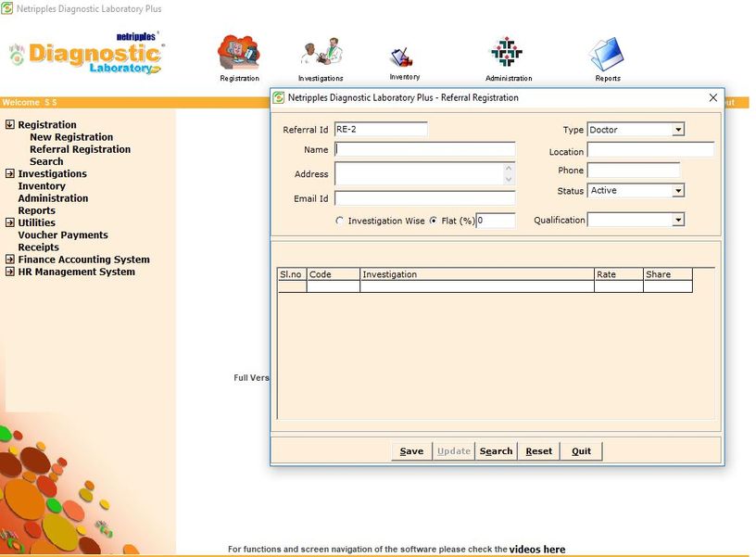Focus the Location input field
Viewport: 756px width, 557px height.
coord(650,149)
